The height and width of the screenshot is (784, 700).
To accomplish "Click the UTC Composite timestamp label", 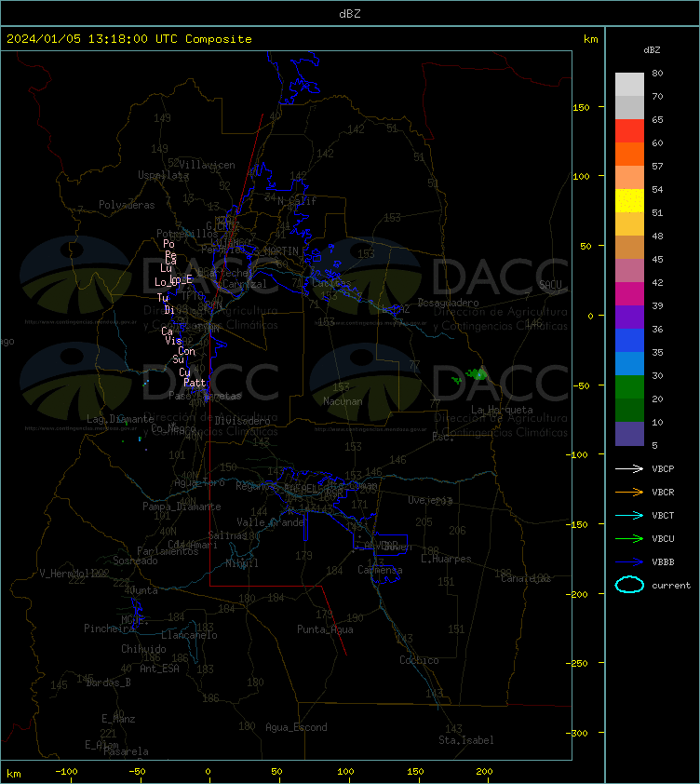I will [x=129, y=39].
